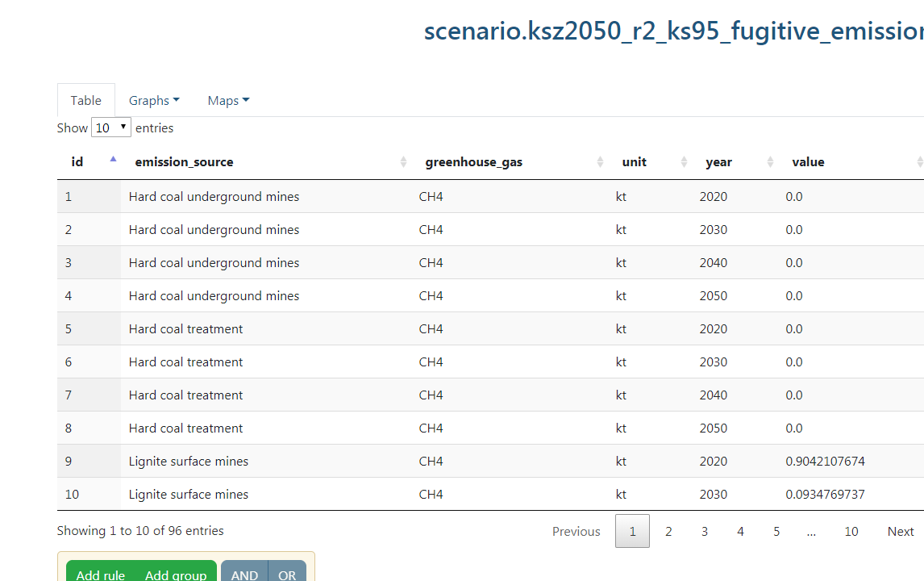Screen dimensions: 924x581
Task: Click 'Showing 1 to 10 of 96 entries'
Action: click(140, 530)
